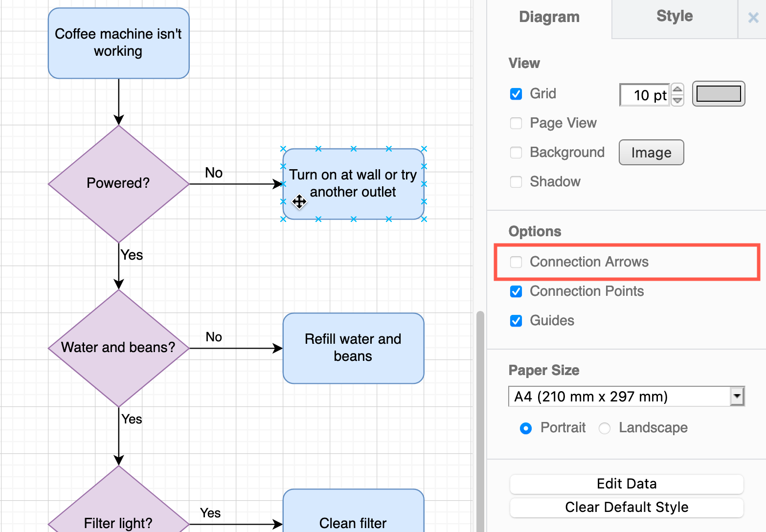The image size is (766, 532).
Task: Toggle the Background option on
Action: [516, 153]
